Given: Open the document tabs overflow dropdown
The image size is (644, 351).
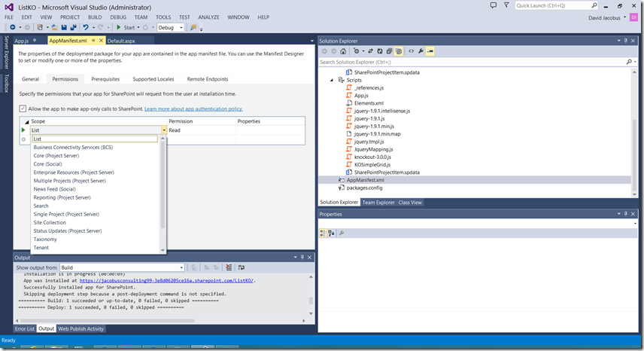Looking at the screenshot, I should (311, 41).
